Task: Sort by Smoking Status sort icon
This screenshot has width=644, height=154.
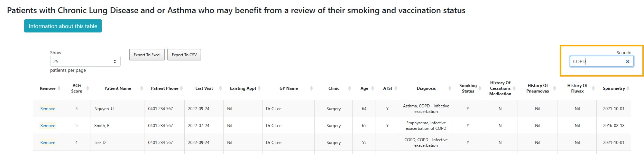Action: pos(480,88)
